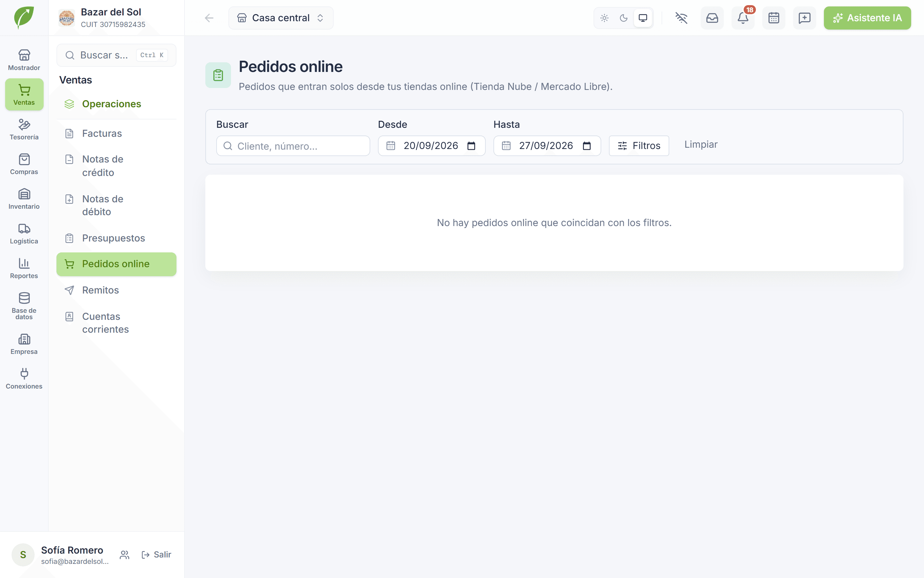Viewport: 924px width, 578px height.
Task: Select Pedidos online menu item
Action: [116, 264]
